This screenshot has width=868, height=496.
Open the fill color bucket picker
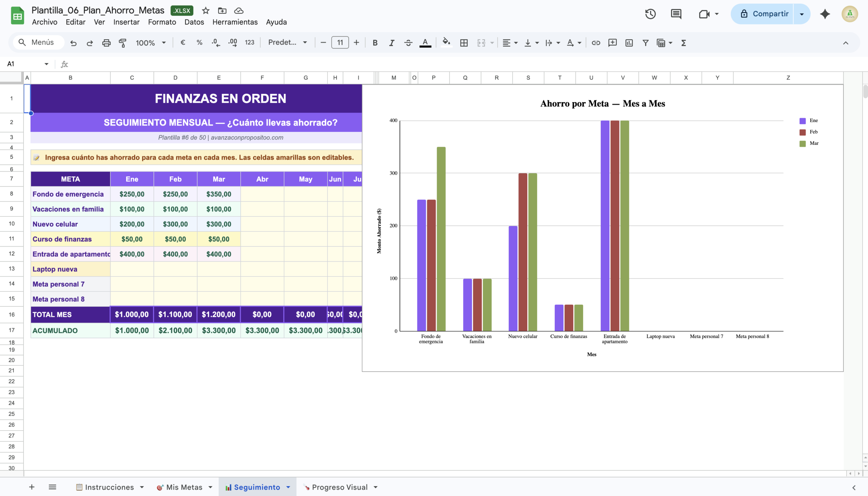(x=446, y=43)
